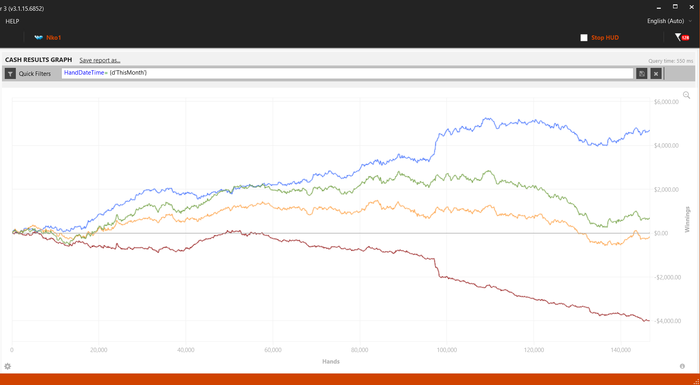Screen dimensions: 700x385
Task: Click the 20,000 hands axis label
Action: pos(99,350)
